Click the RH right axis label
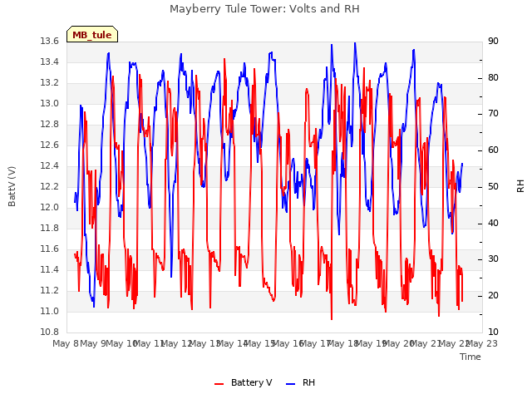This screenshot has width=532, height=399. 520,186
